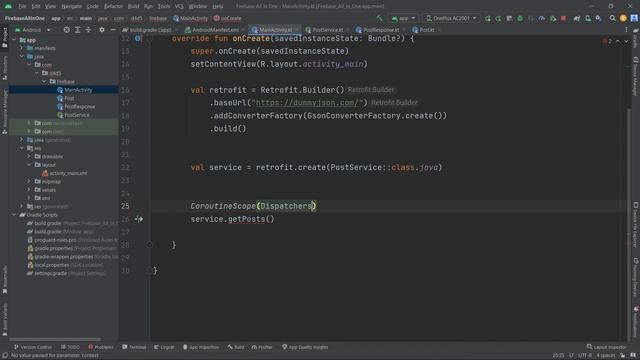Click the Apply Changes and Restart icon

pyautogui.click(x=488, y=18)
